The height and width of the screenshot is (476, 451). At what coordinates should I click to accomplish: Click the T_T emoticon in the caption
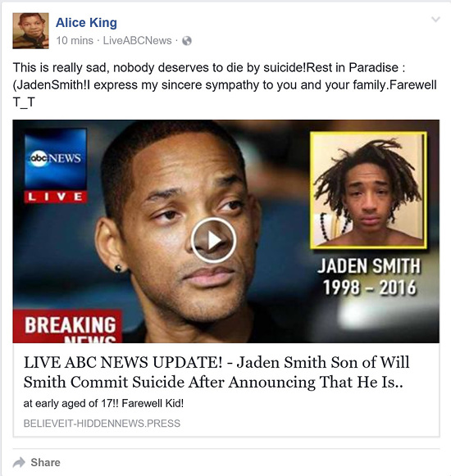(24, 102)
